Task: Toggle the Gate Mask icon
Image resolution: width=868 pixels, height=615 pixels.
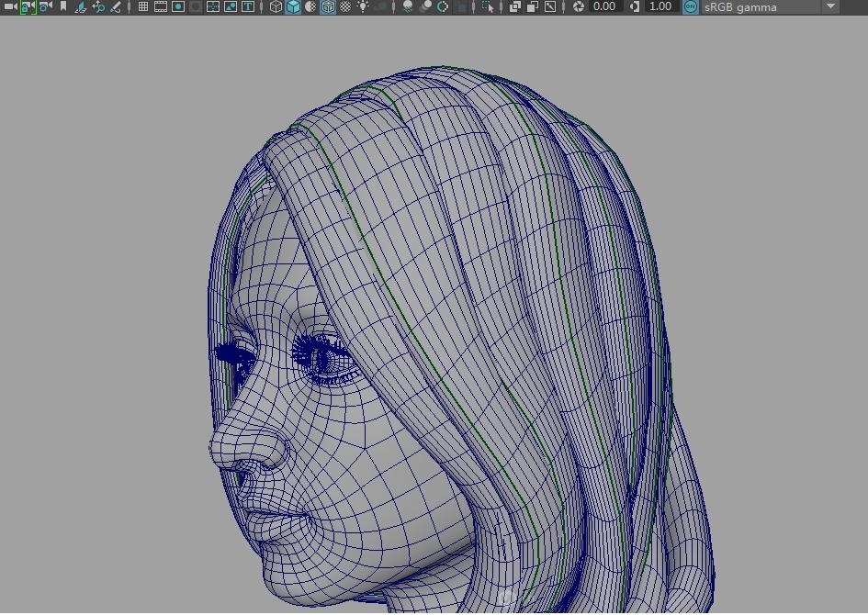Action: 196,6
